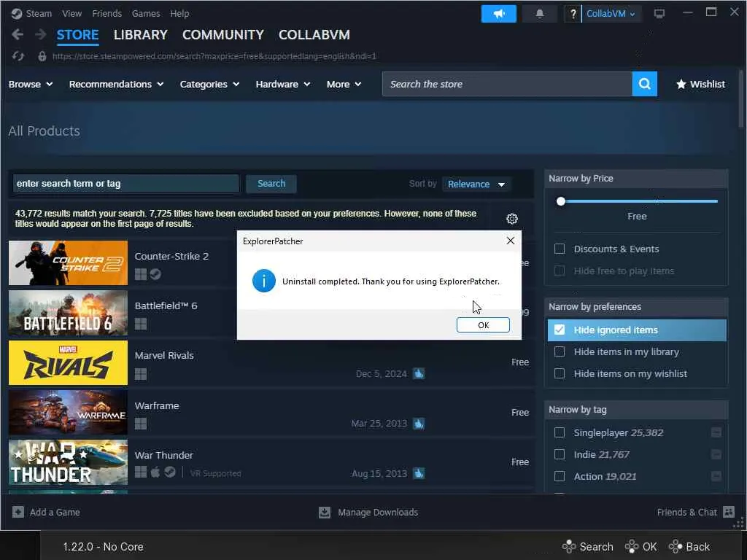This screenshot has width=747, height=560.
Task: Click the Add a Game plus icon
Action: (18, 512)
